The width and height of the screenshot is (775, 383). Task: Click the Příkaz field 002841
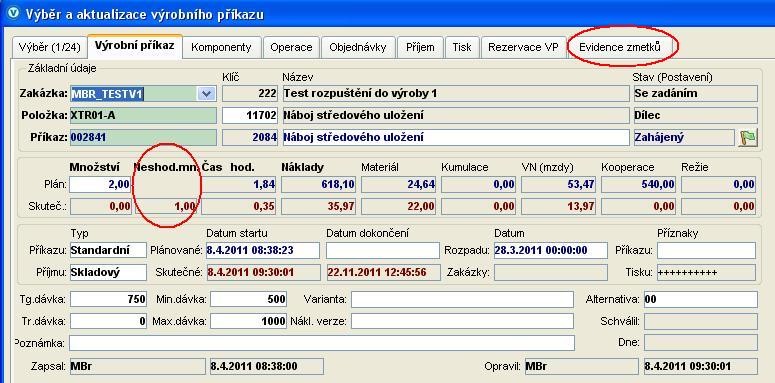pos(143,137)
